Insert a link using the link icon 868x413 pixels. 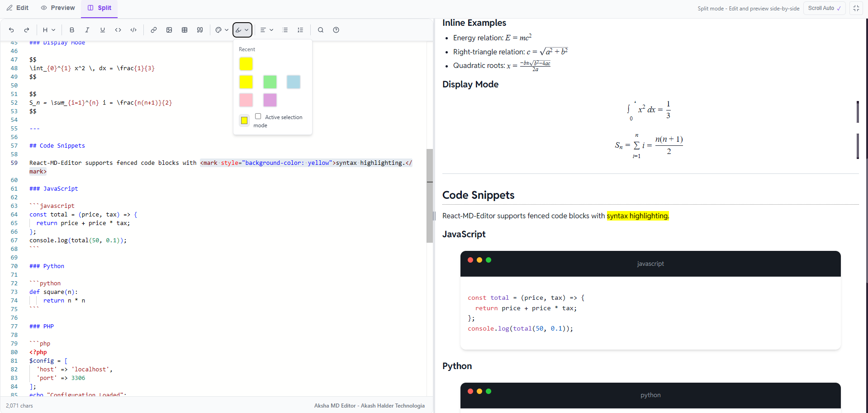pos(154,30)
